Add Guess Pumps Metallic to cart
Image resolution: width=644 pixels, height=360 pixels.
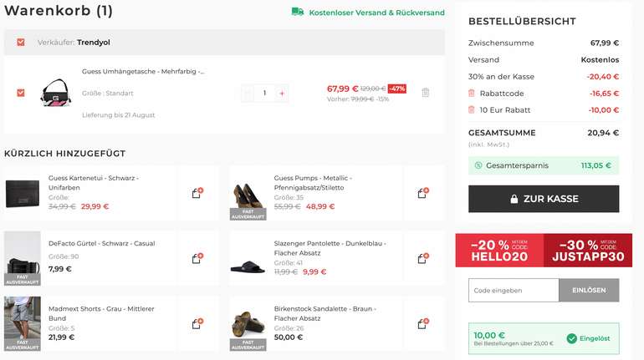[x=422, y=192]
